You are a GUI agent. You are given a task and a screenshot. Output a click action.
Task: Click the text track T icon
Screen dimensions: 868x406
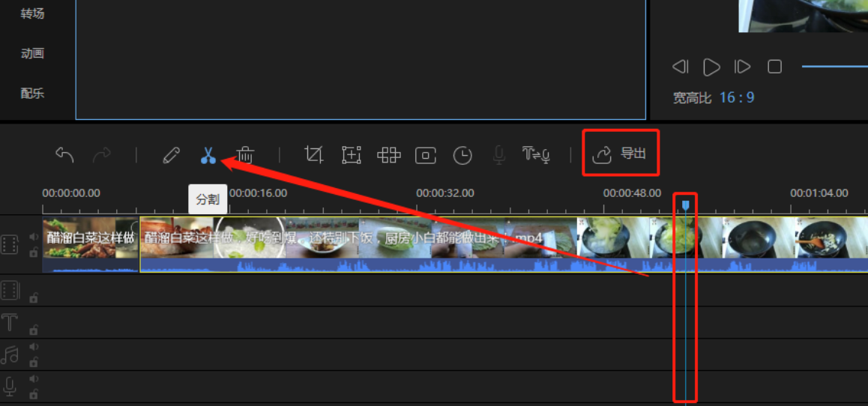(x=10, y=322)
